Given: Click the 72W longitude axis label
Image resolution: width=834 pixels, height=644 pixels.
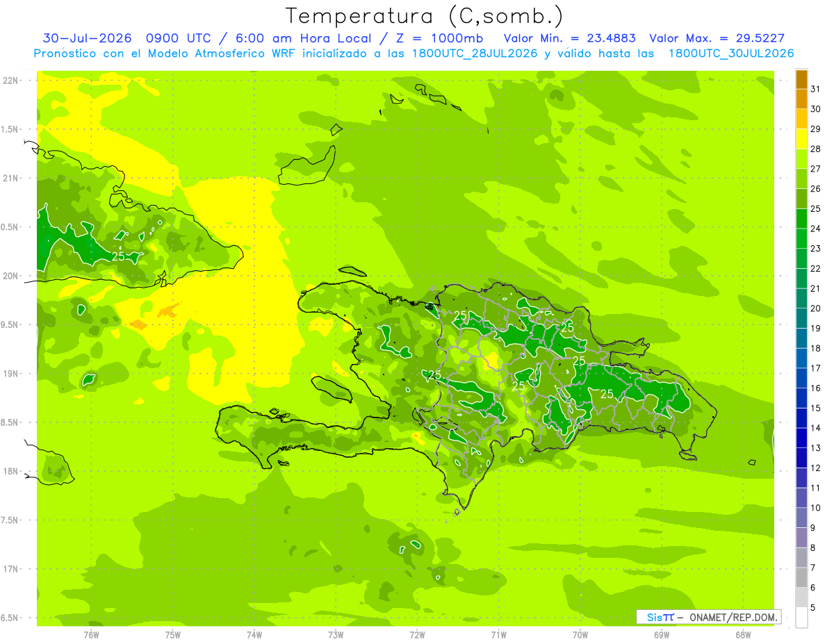Looking at the screenshot, I should (417, 634).
